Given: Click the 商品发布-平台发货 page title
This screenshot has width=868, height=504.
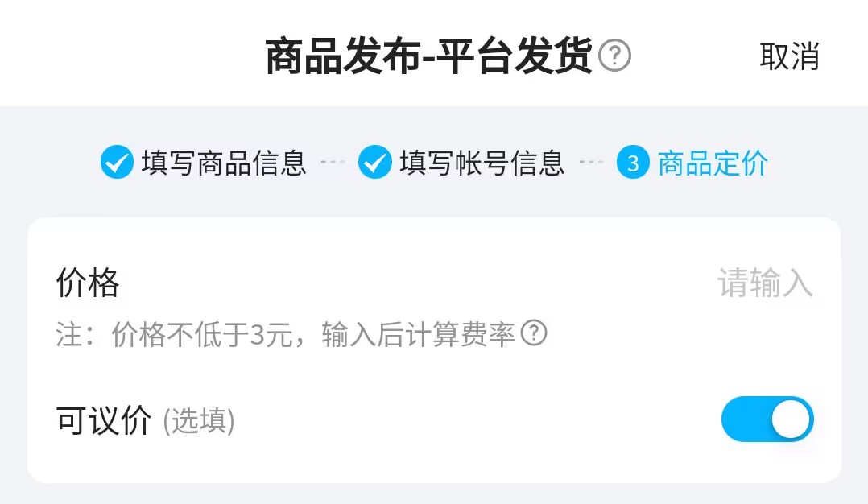Looking at the screenshot, I should [x=429, y=56].
